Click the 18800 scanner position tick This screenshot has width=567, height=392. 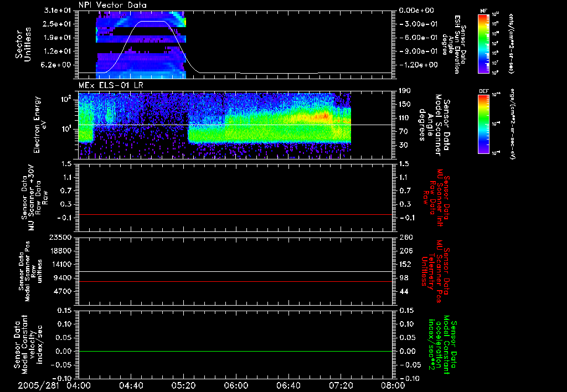tap(61, 251)
